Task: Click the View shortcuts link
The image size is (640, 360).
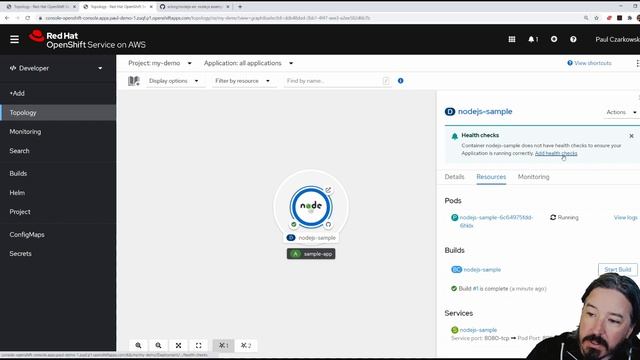Action: coord(589,63)
